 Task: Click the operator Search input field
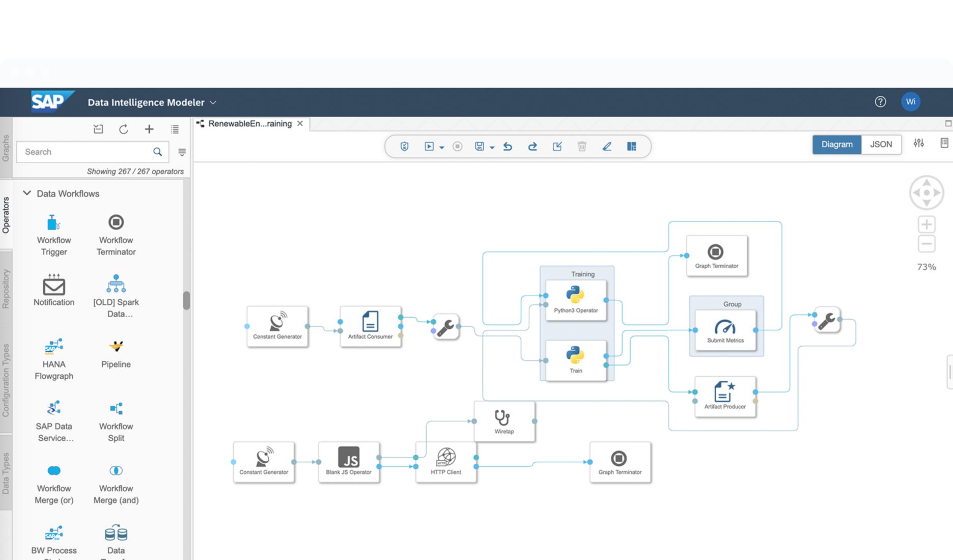coord(87,152)
